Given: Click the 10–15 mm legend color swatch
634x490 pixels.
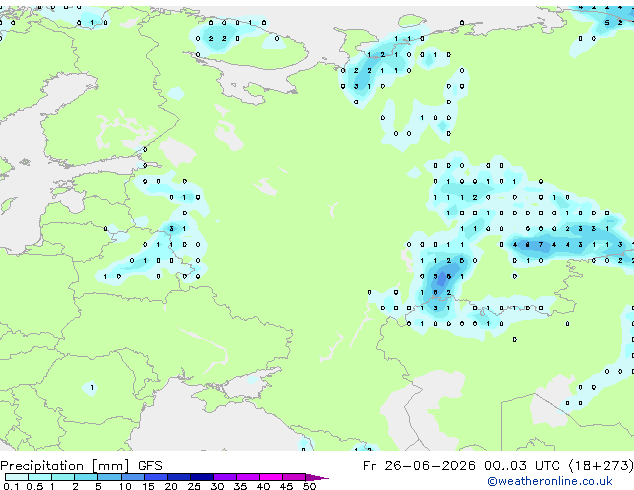Looking at the screenshot, I should click(132, 477).
